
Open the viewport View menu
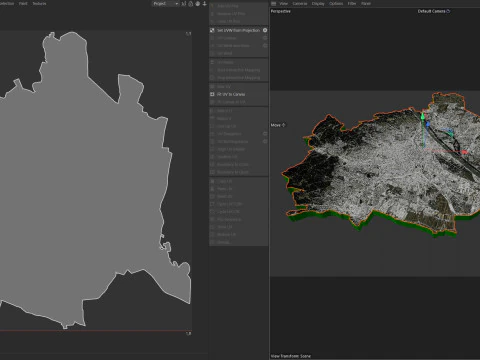284,4
